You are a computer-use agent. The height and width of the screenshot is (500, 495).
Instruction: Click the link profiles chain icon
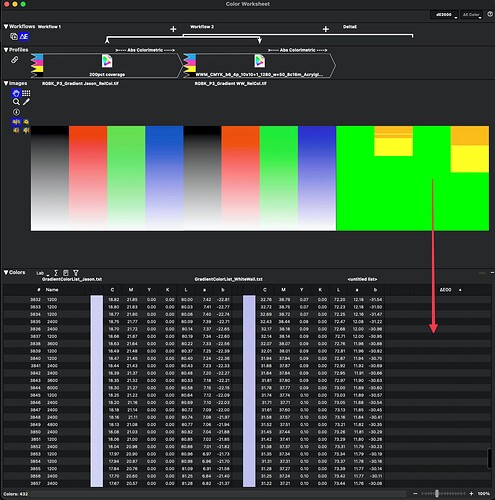click(x=14, y=60)
